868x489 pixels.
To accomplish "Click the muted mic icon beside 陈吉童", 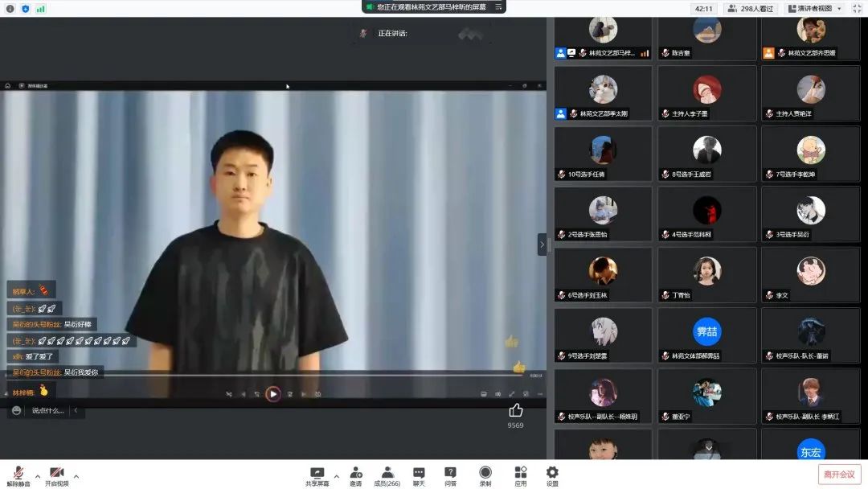I will [x=665, y=53].
